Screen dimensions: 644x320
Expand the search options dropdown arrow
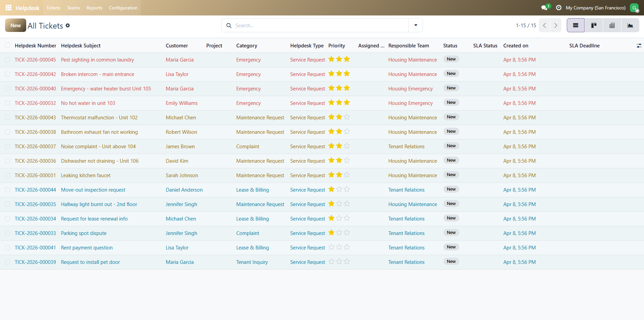(416, 26)
